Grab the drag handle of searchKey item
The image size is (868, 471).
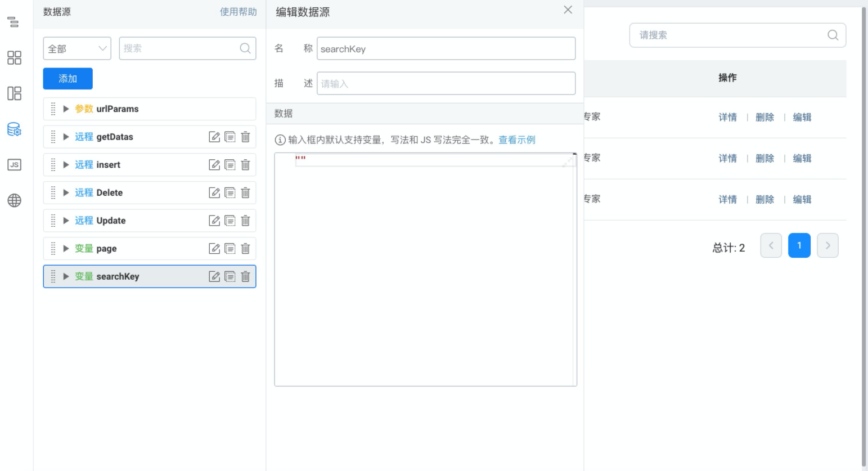click(53, 276)
